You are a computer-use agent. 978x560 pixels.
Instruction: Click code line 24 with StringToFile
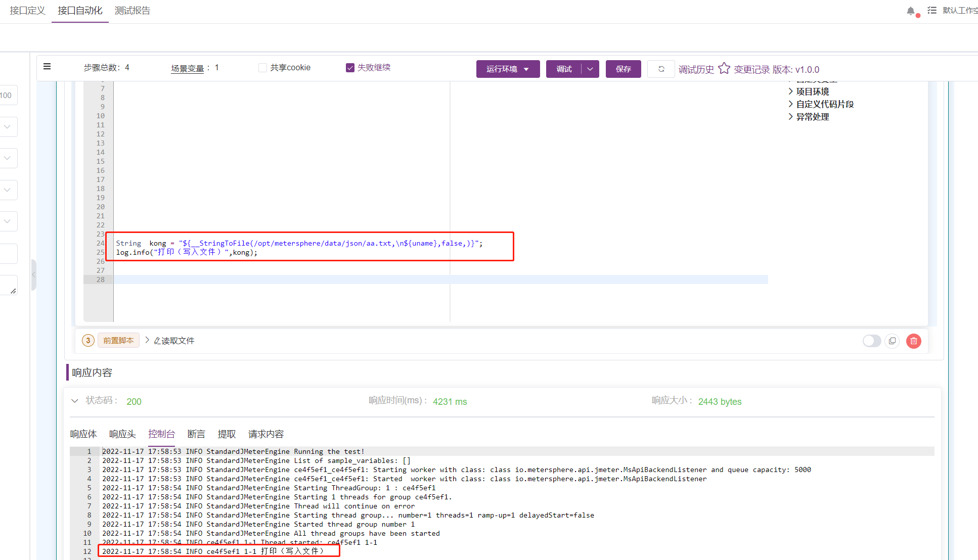click(299, 243)
